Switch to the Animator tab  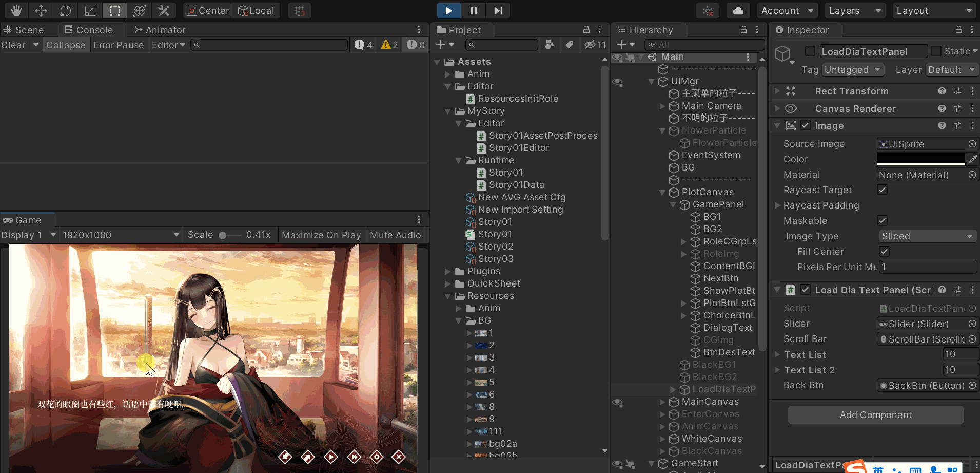[160, 30]
